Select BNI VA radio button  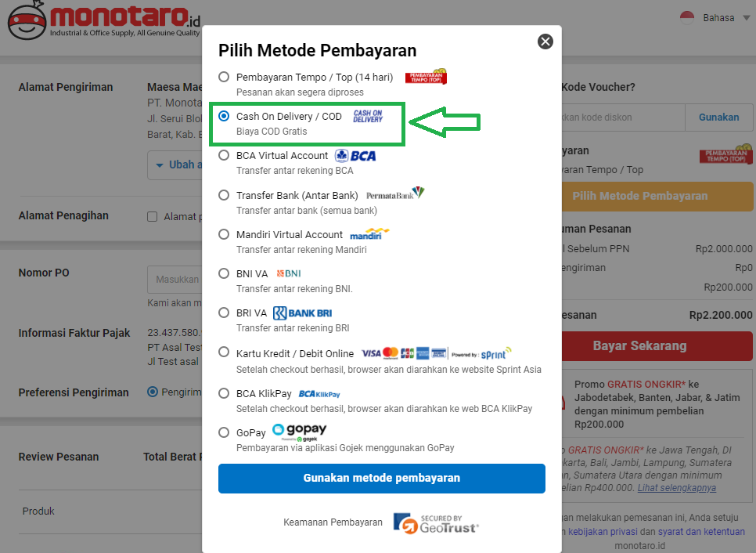pos(224,273)
